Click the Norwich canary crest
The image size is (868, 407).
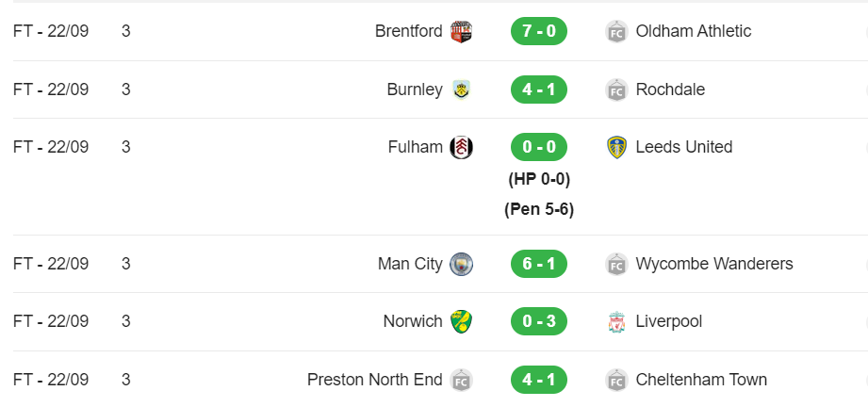point(461,321)
